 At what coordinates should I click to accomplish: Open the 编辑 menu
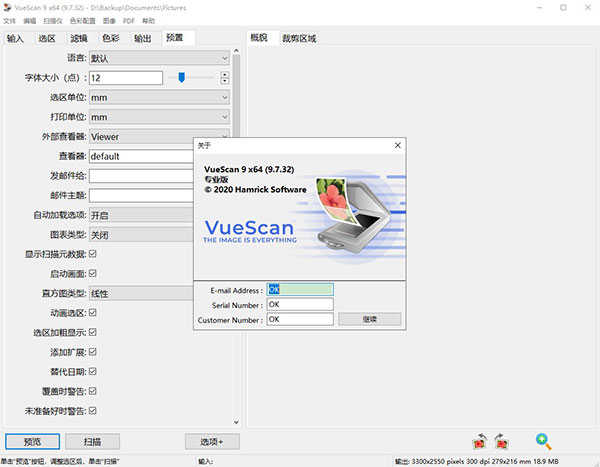pyautogui.click(x=29, y=21)
